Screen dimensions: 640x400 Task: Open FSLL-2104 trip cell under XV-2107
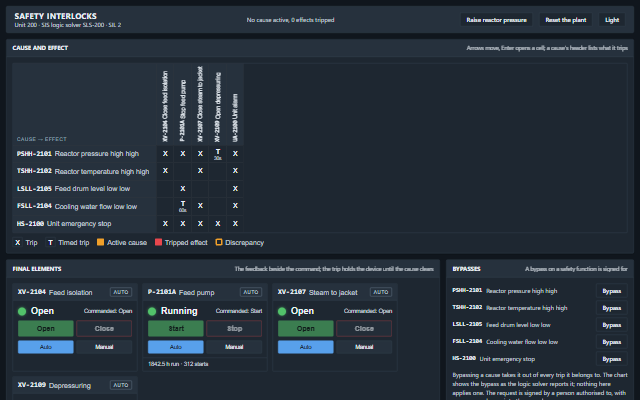coord(200,206)
